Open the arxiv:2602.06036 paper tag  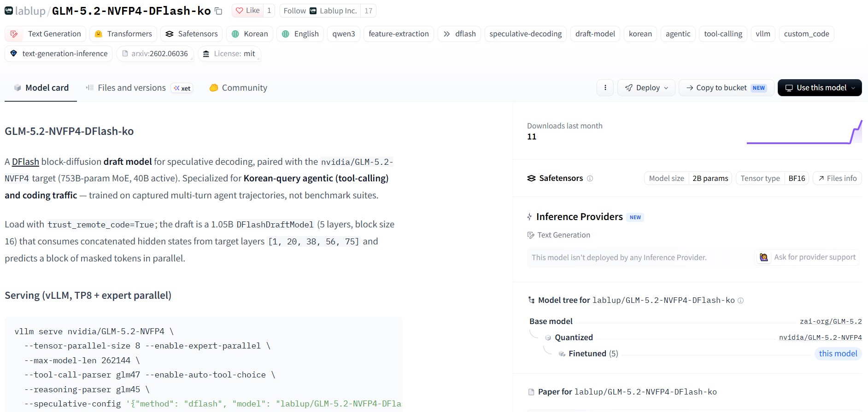click(155, 54)
